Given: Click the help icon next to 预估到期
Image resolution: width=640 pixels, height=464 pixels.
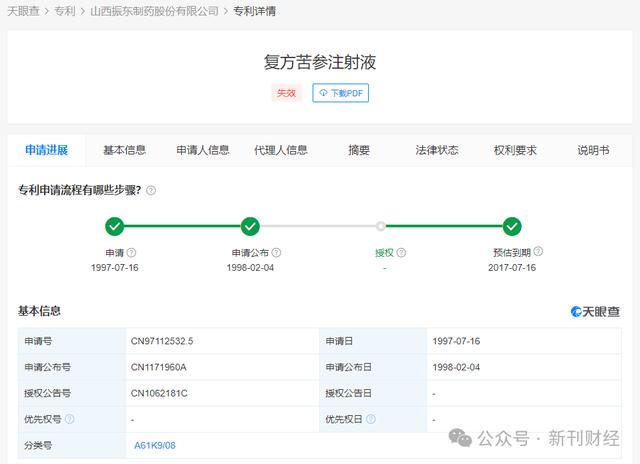Looking at the screenshot, I should [x=541, y=253].
